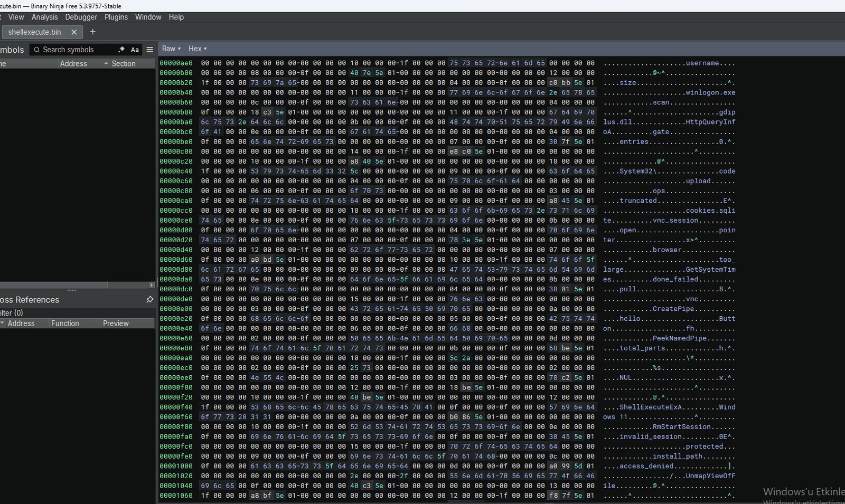The image size is (845, 504).
Task: Click ASCII text 'scan' in hex view
Action: tap(661, 102)
